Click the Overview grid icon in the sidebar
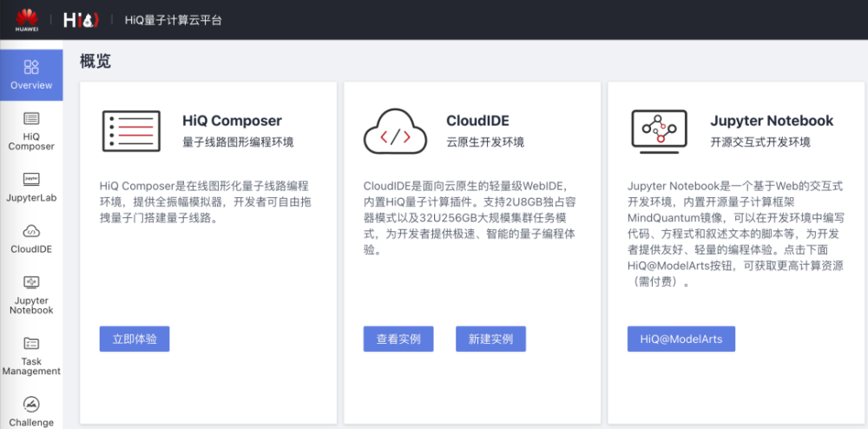This screenshot has width=868, height=429. 31,67
